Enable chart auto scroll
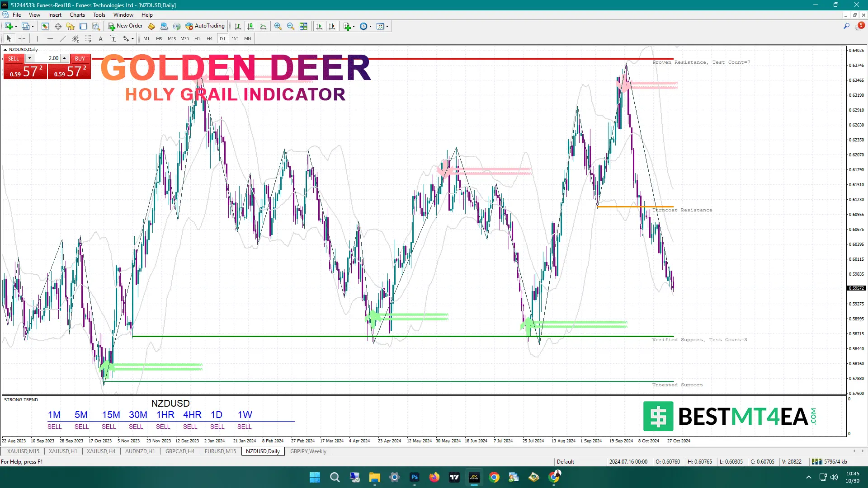868x488 pixels. click(319, 26)
